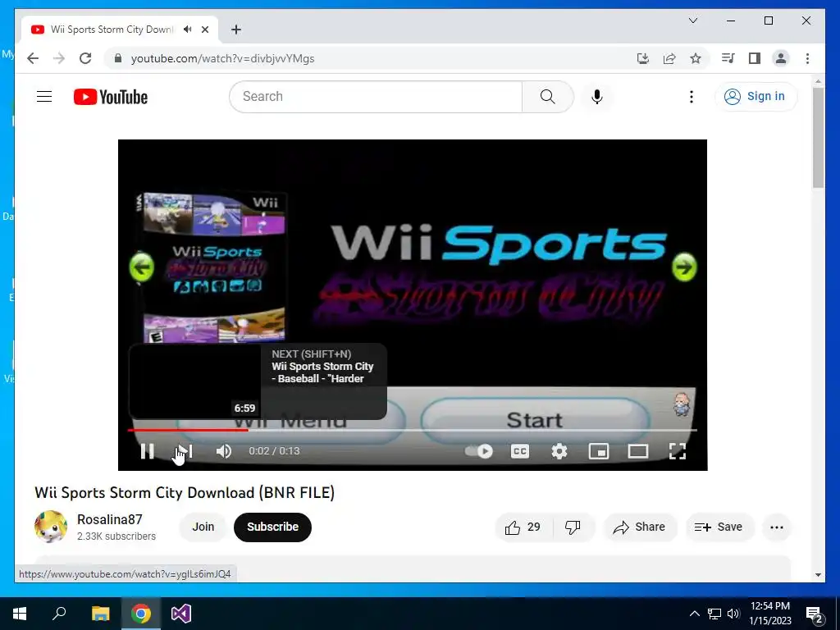
Task: Pause the video playback
Action: [x=148, y=451]
